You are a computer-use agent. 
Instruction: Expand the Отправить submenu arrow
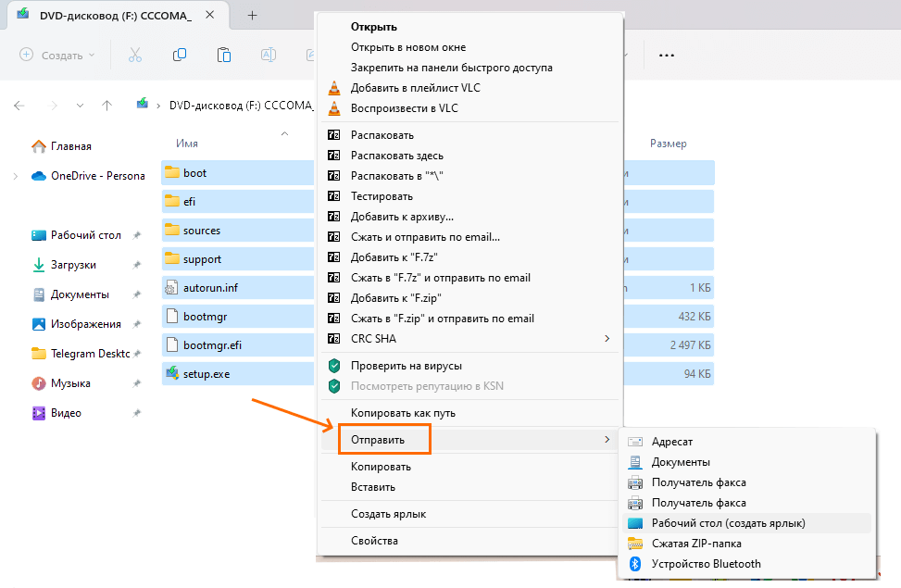(607, 440)
